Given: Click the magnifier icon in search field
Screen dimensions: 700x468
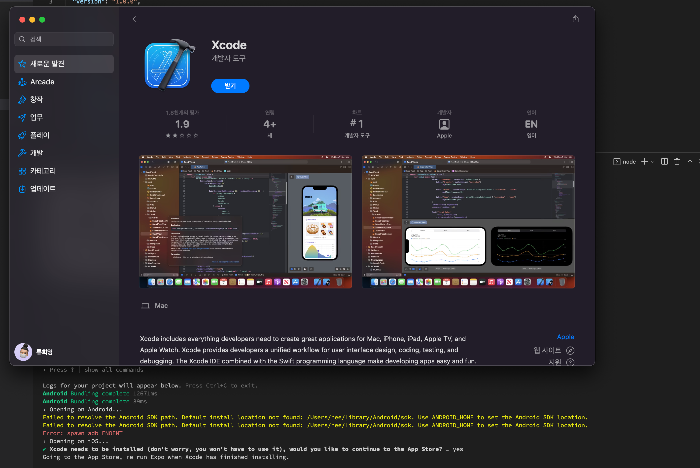Looking at the screenshot, I should click(x=22, y=39).
